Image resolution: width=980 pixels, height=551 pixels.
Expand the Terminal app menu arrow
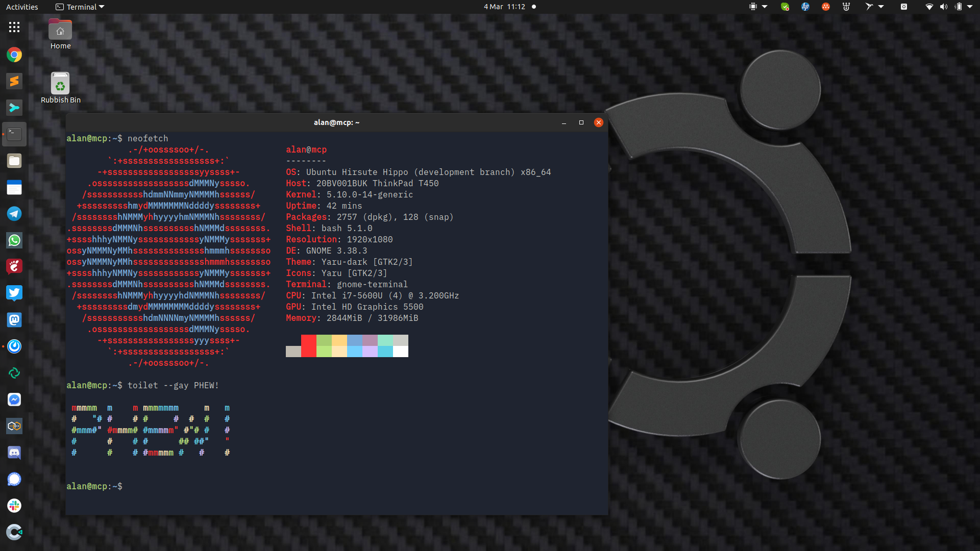(102, 7)
